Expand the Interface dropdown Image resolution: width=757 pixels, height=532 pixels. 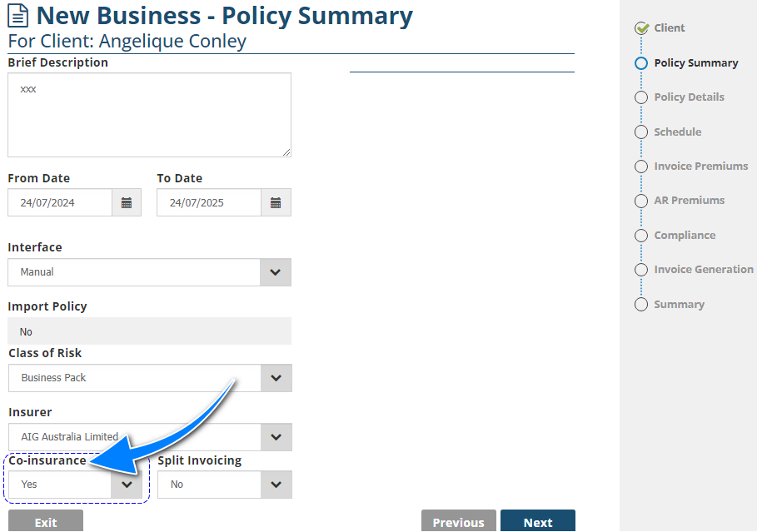pyautogui.click(x=276, y=272)
